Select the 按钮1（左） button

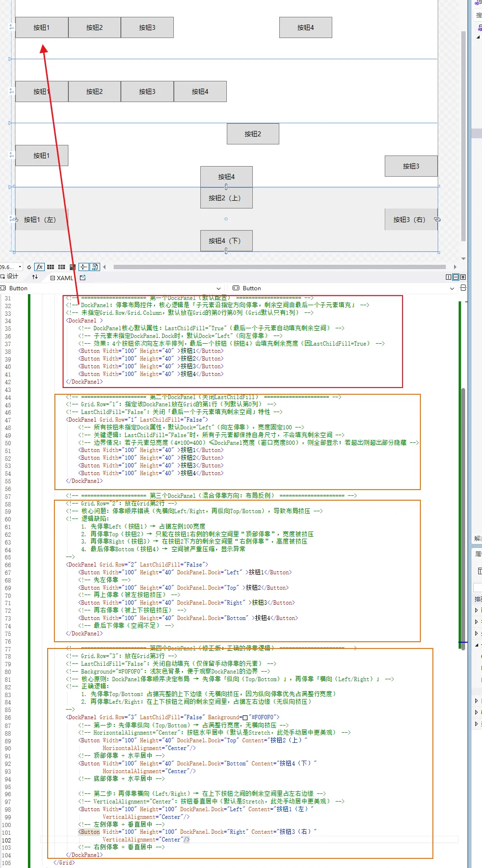coord(41,220)
